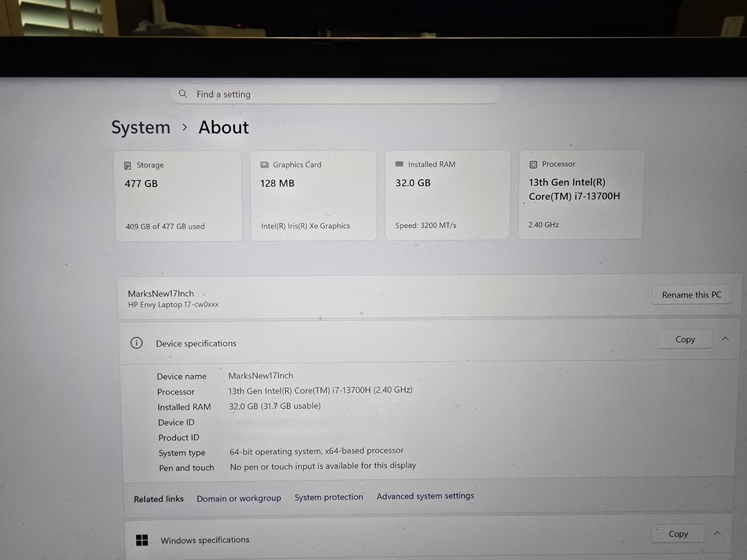
Task: Click the Device specifications info icon
Action: pos(136,343)
